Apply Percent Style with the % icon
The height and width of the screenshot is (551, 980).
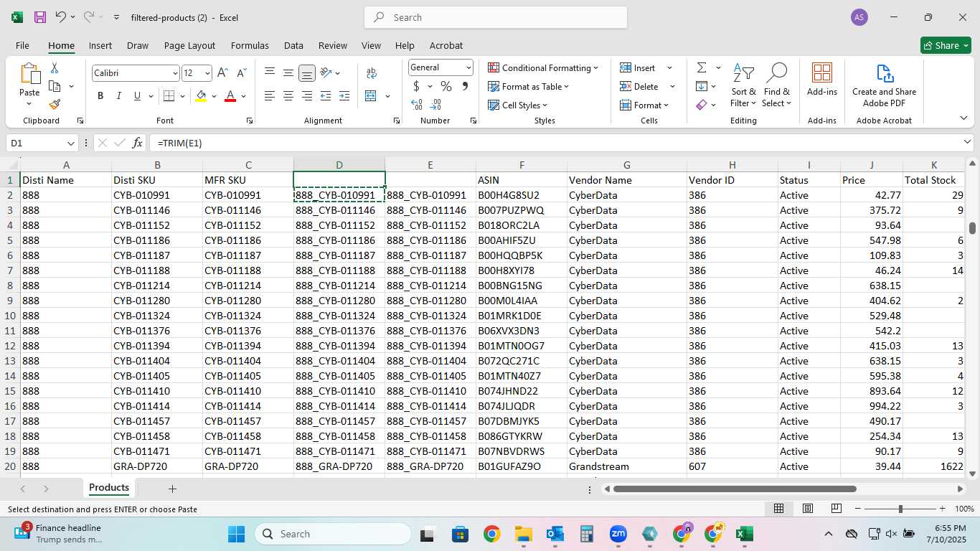coord(446,86)
